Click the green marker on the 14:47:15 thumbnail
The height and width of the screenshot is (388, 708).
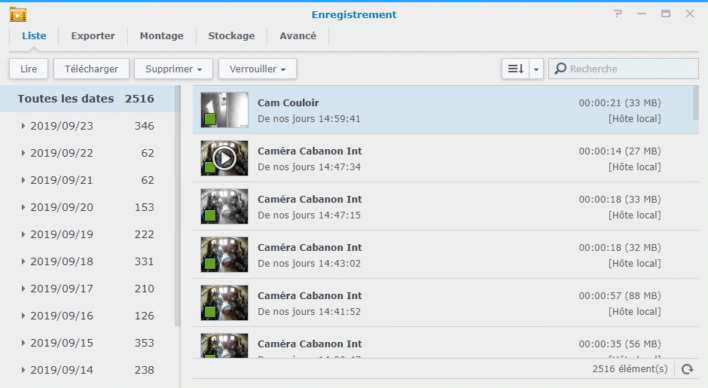[210, 215]
